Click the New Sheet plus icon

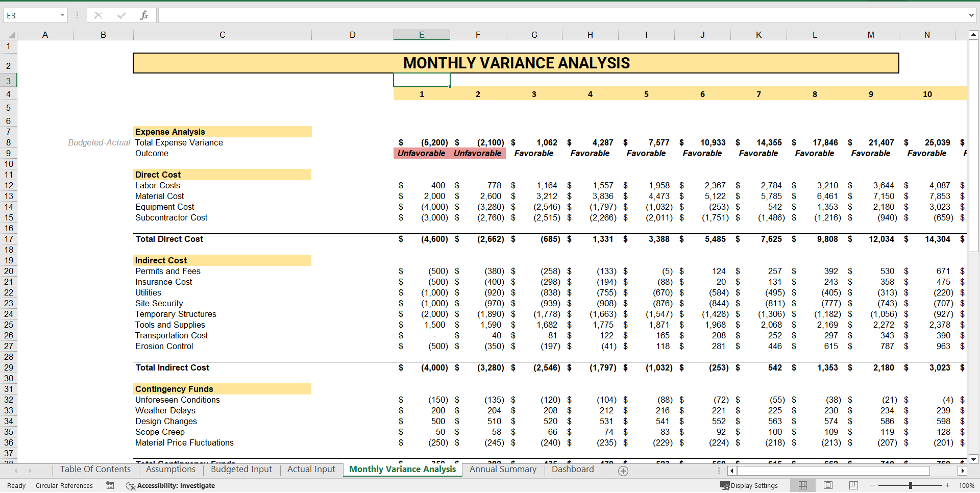(x=623, y=471)
